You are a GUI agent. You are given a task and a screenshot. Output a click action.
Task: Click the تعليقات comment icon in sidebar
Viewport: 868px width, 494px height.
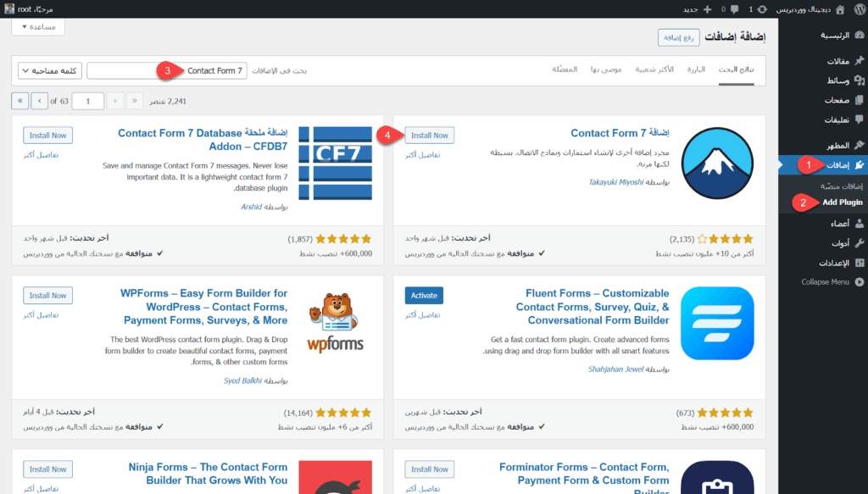click(x=860, y=119)
